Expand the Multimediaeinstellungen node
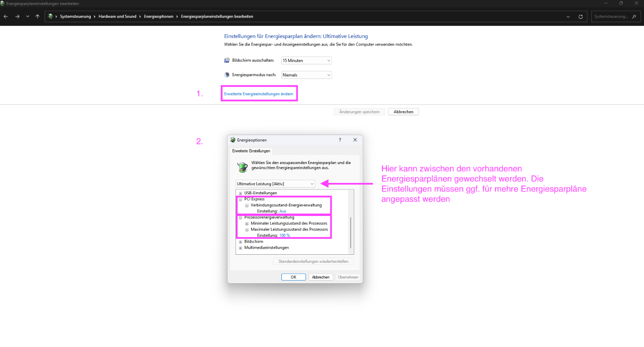 [240, 248]
